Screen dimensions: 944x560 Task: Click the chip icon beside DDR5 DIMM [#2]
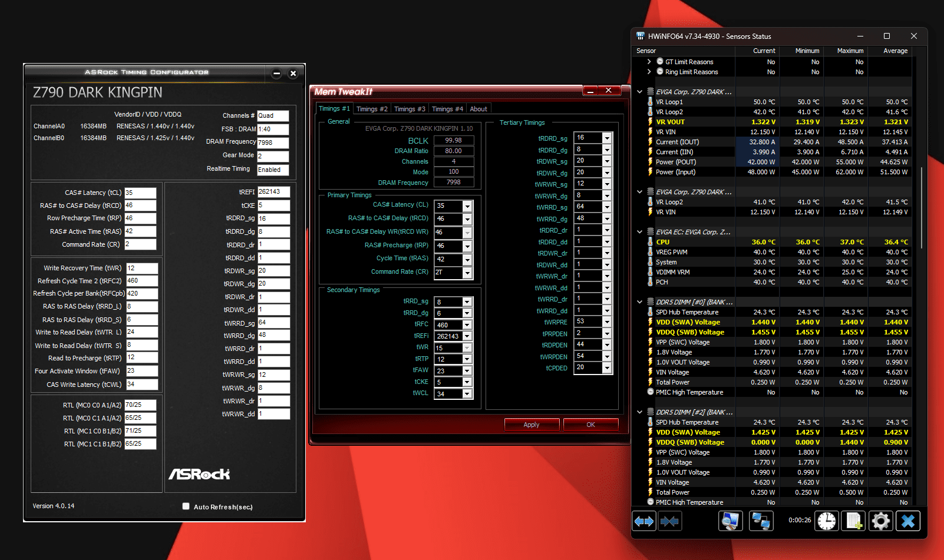pos(651,412)
